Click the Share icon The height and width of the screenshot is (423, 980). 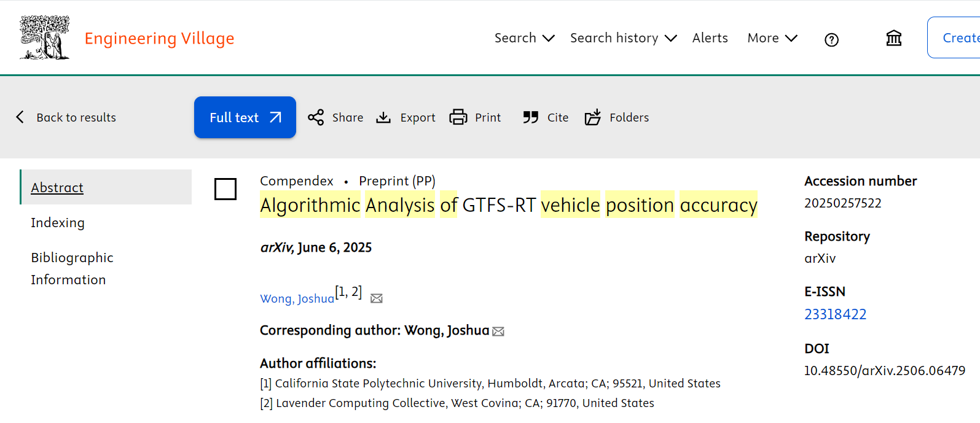[316, 117]
